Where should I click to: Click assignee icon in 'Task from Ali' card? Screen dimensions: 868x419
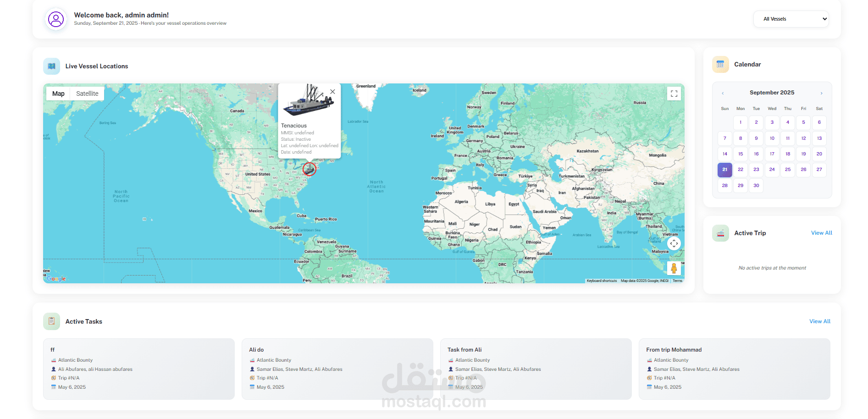(x=451, y=369)
